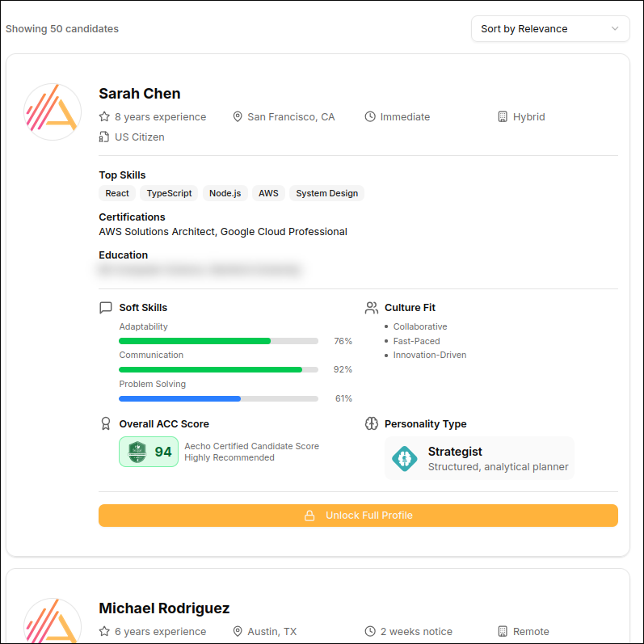Click the chevron arrow in sort box
This screenshot has width=644, height=644.
[x=615, y=29]
